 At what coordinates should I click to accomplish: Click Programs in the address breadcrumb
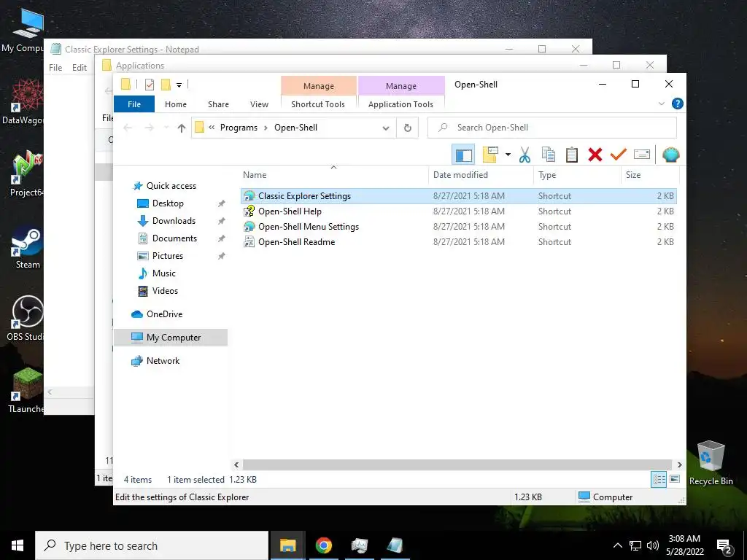click(239, 128)
